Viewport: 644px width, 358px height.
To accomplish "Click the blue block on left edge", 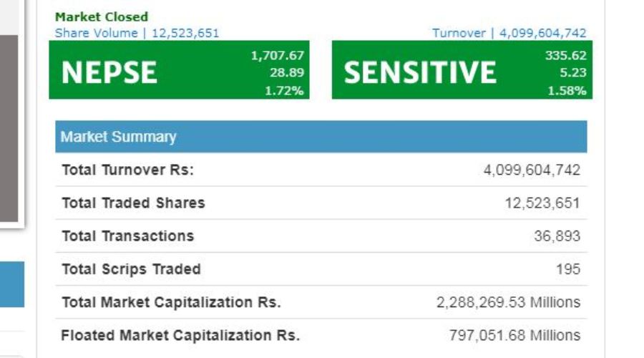I will click(x=11, y=284).
